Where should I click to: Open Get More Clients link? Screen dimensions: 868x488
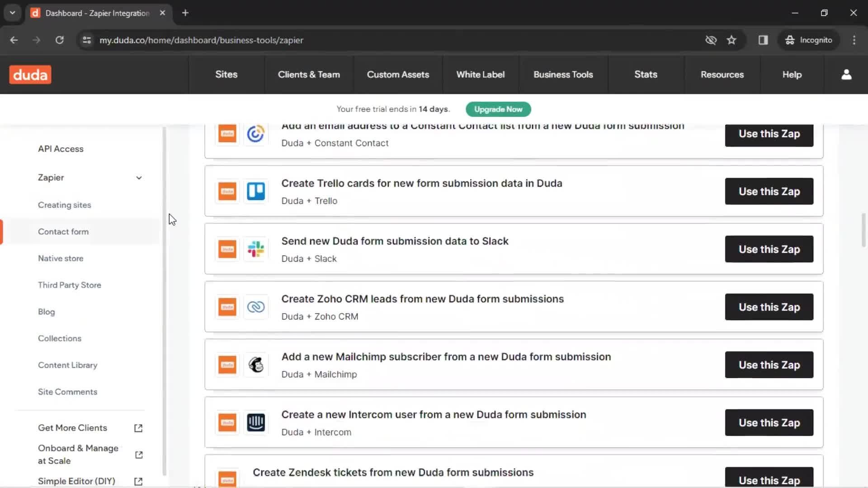click(x=72, y=427)
